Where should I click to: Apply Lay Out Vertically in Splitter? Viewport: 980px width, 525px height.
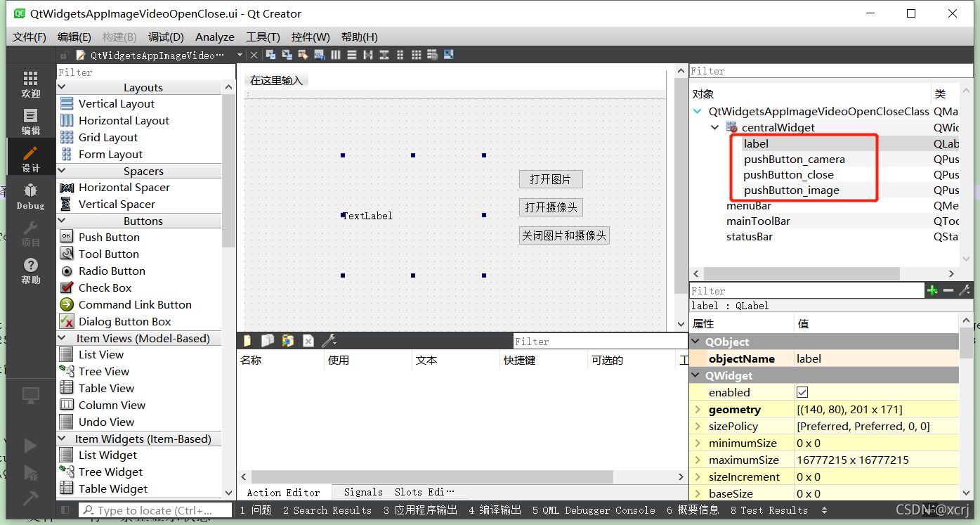[384, 55]
